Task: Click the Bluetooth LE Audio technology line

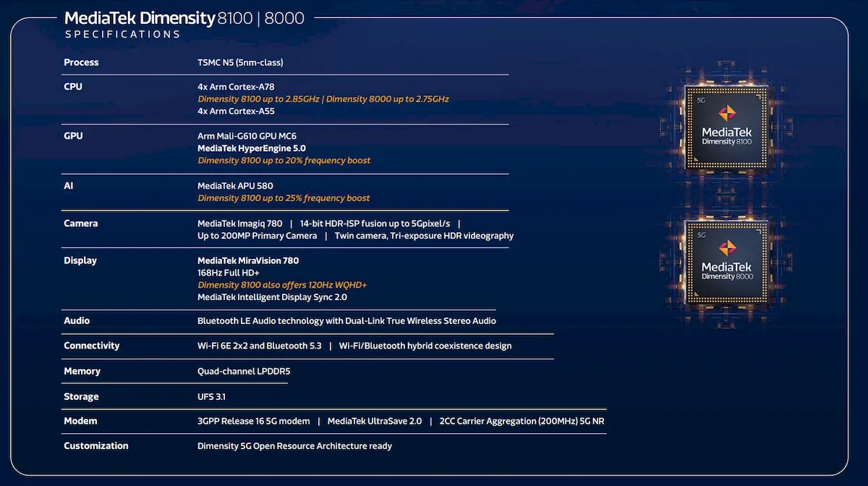Action: (346, 320)
